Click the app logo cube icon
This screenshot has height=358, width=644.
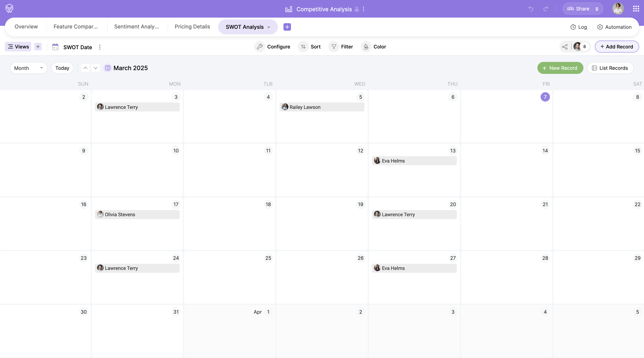pos(9,8)
